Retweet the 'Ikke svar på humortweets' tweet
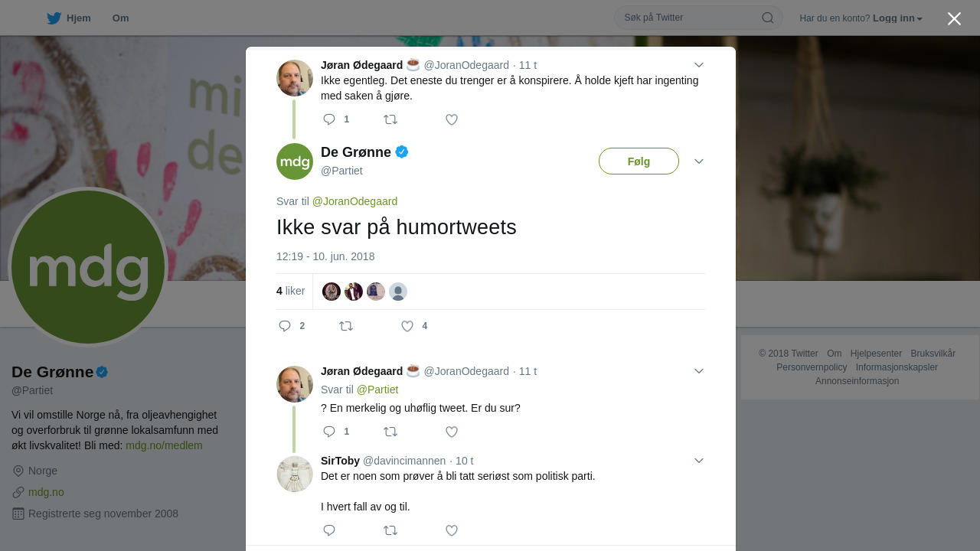980x551 pixels. pos(346,326)
